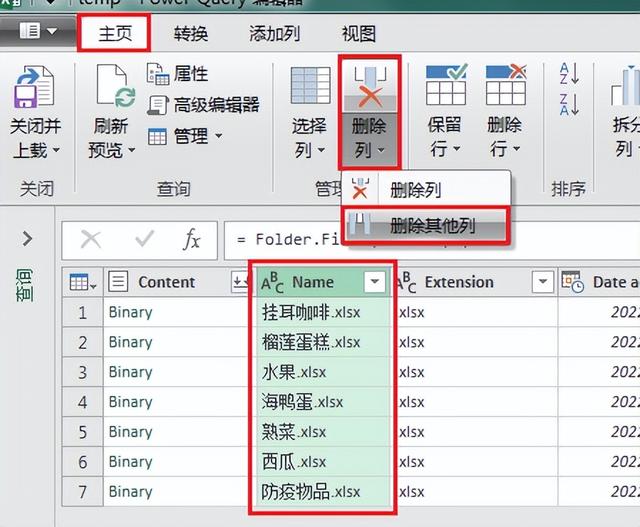This screenshot has width=640, height=527.
Task: Expand the collapsed Queries pane
Action: click(x=27, y=239)
